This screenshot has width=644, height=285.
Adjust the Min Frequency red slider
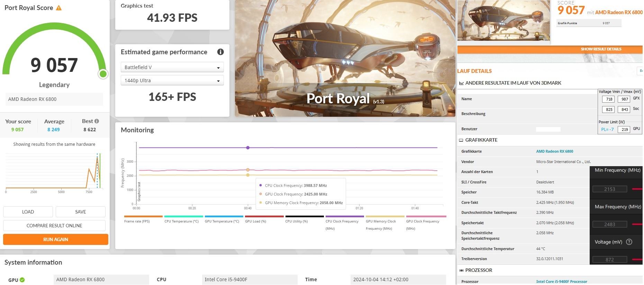click(x=637, y=189)
